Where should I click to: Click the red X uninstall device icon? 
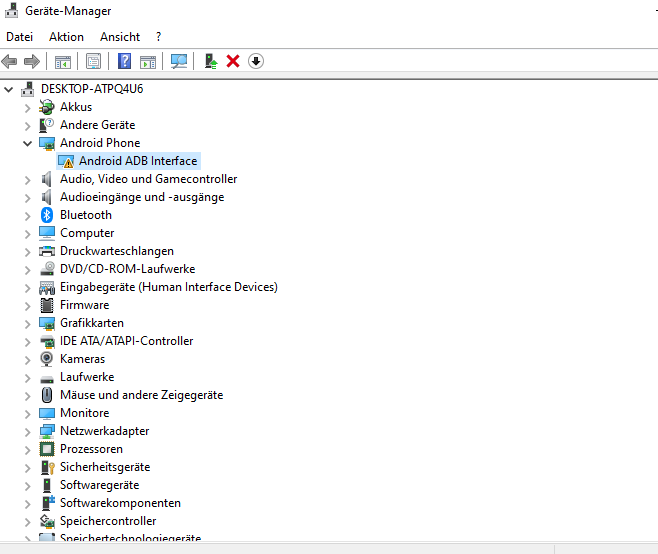click(x=233, y=61)
